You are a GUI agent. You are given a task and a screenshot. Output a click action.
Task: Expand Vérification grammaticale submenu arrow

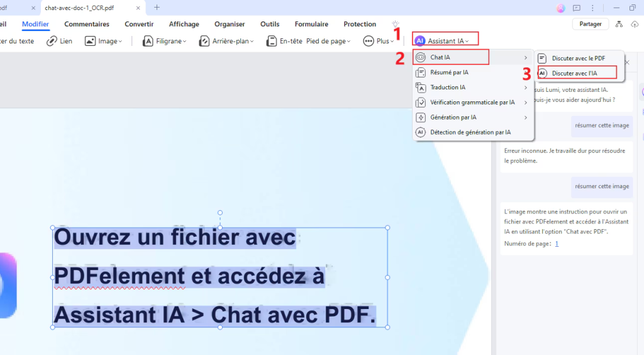tap(526, 103)
